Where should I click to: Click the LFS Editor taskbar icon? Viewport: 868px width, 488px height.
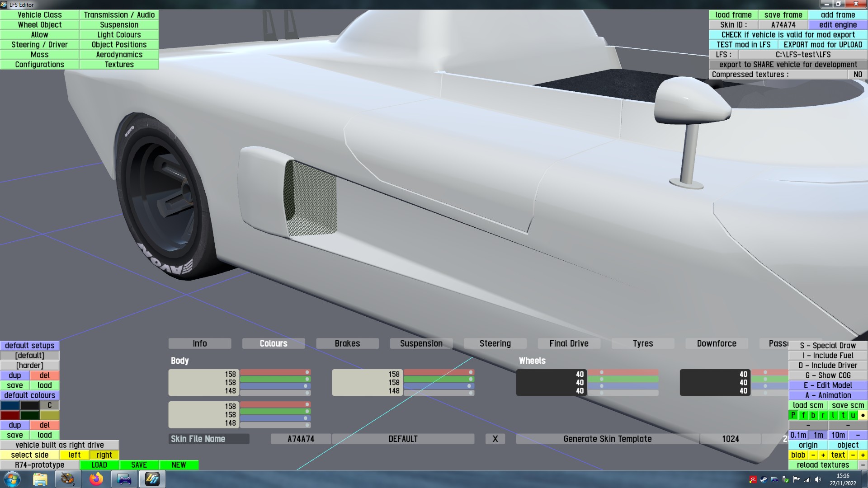[152, 479]
